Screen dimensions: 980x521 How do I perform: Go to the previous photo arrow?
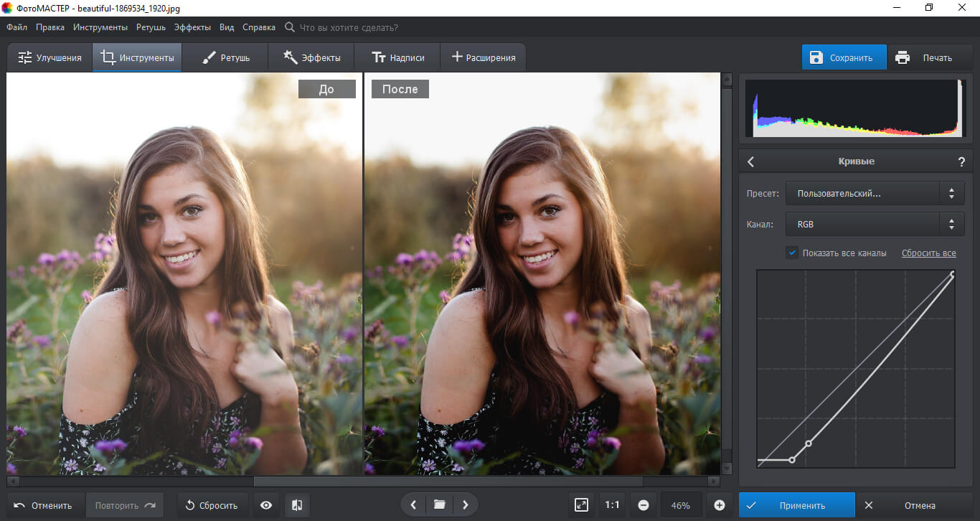[413, 505]
